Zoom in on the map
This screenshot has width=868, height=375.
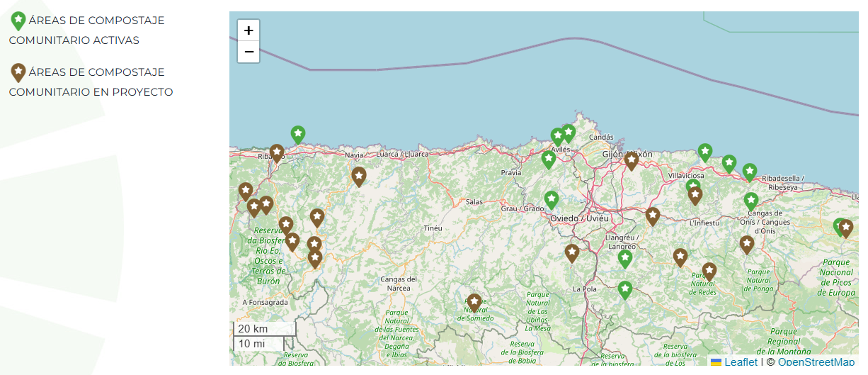click(249, 31)
